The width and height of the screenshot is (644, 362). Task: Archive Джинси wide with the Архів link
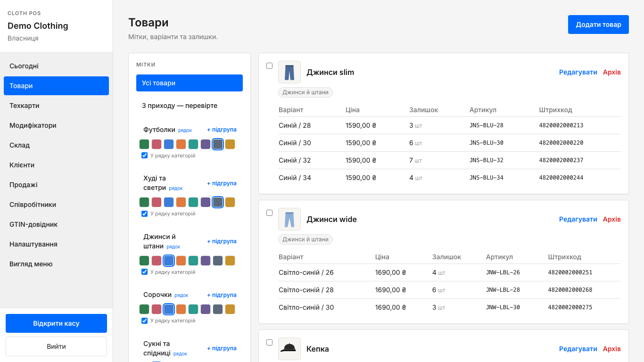612,219
